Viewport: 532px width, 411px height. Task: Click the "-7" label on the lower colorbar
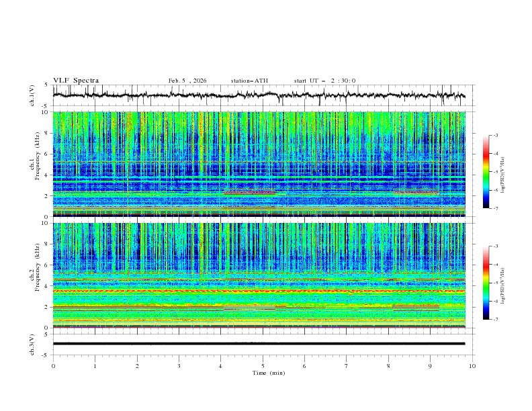[495, 319]
